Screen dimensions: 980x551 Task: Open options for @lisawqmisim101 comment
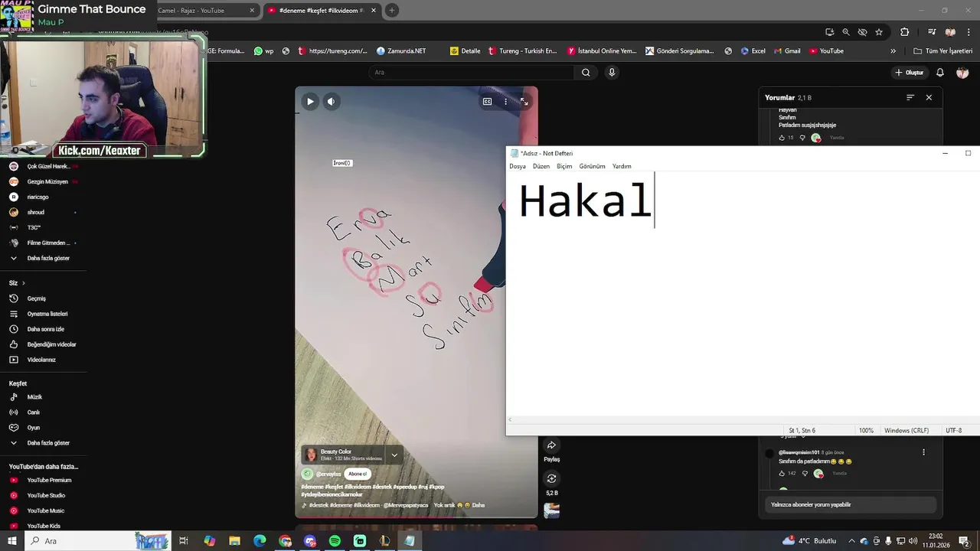click(x=923, y=452)
